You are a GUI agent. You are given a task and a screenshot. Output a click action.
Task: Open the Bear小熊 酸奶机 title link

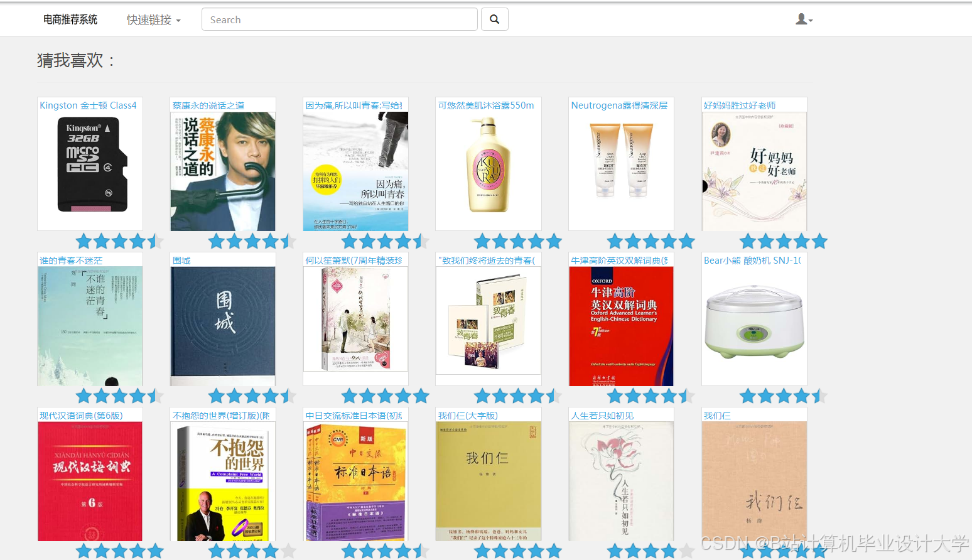[752, 261]
